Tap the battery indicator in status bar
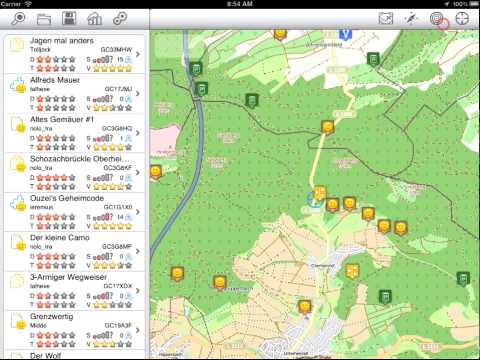 tap(474, 4)
